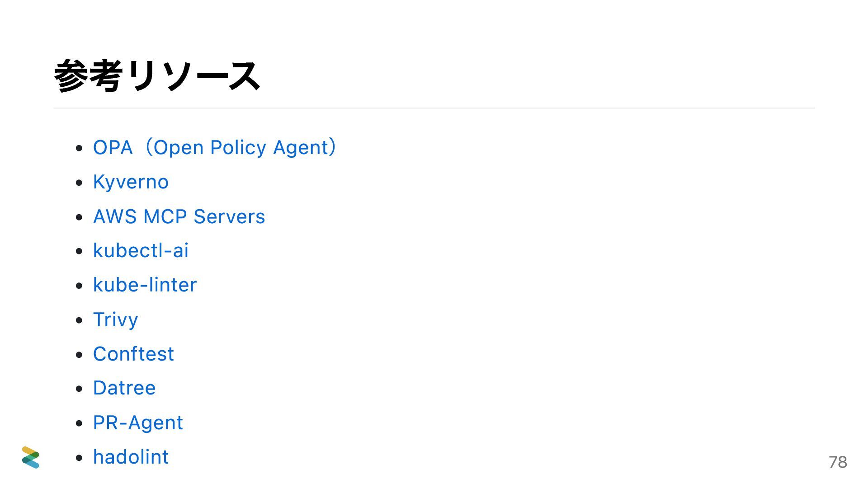This screenshot has width=868, height=488.
Task: Click the Trivy link
Action: [x=115, y=319]
